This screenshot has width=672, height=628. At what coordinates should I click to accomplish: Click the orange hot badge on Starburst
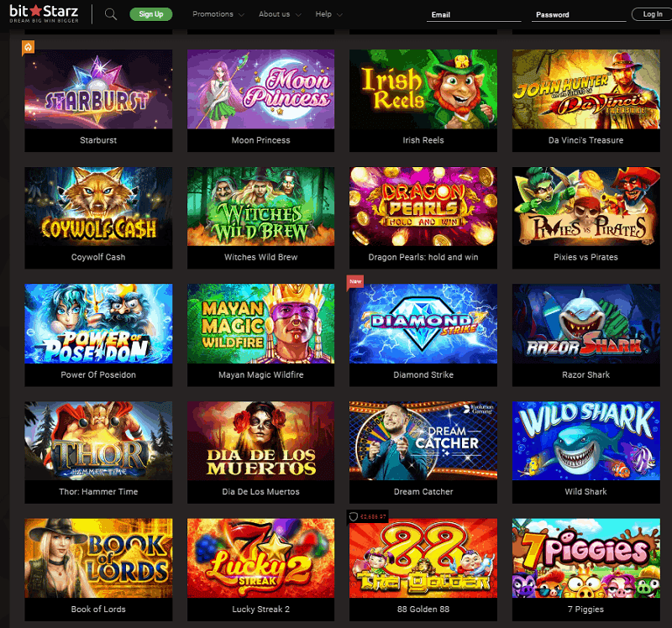pos(29,47)
